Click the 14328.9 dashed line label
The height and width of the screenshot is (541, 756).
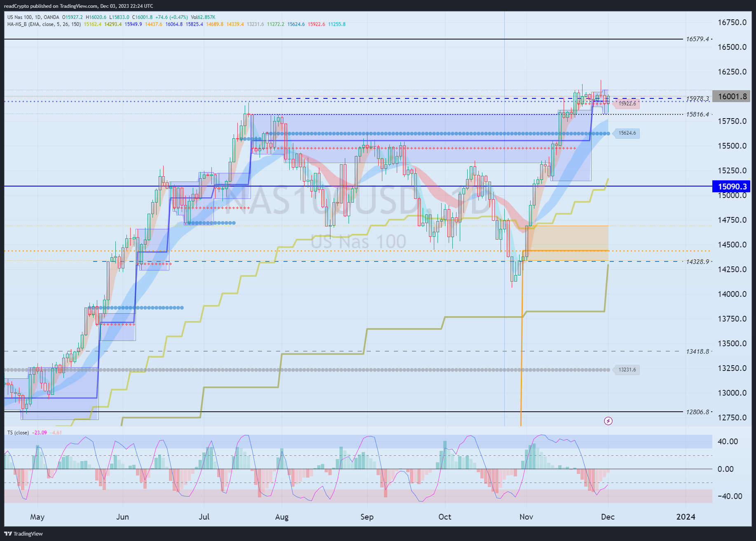[x=697, y=262]
